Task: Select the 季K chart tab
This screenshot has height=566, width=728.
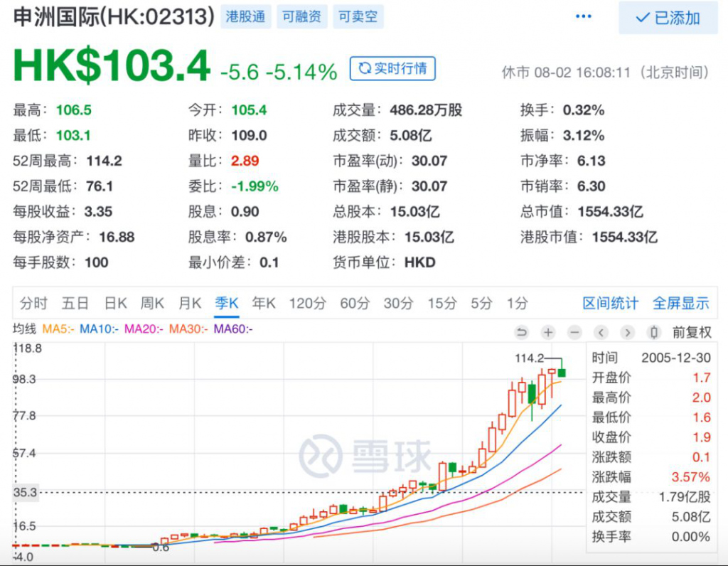Action: click(x=227, y=303)
